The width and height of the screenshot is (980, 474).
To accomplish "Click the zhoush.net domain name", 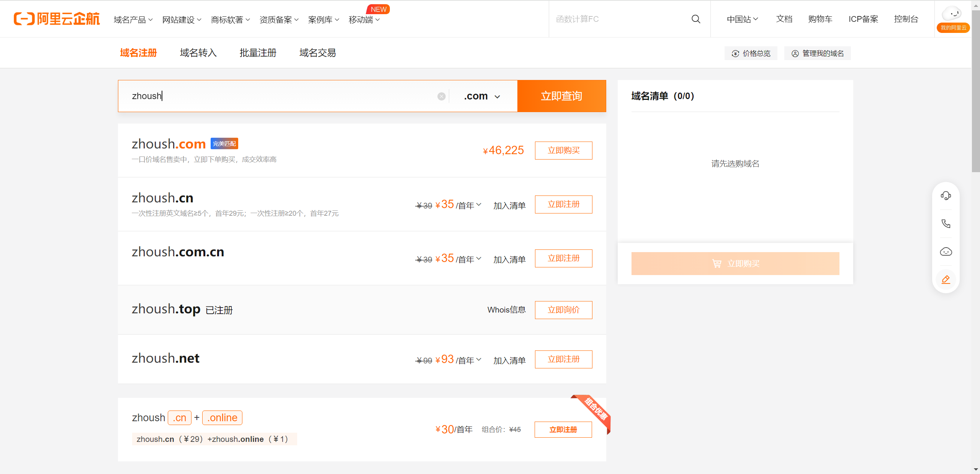I will pyautogui.click(x=165, y=358).
